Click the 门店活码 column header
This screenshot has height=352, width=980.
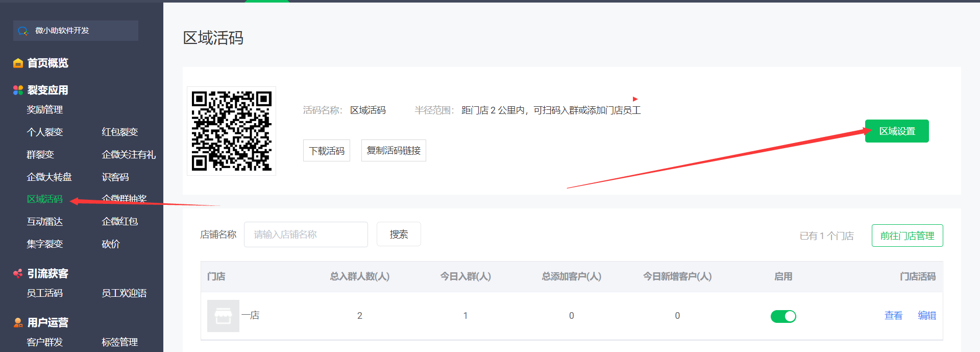pos(918,276)
